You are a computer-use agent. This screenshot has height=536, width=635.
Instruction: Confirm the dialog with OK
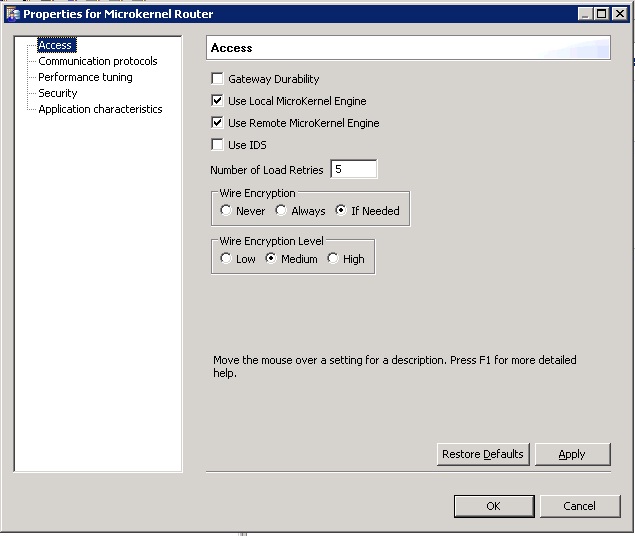click(494, 506)
